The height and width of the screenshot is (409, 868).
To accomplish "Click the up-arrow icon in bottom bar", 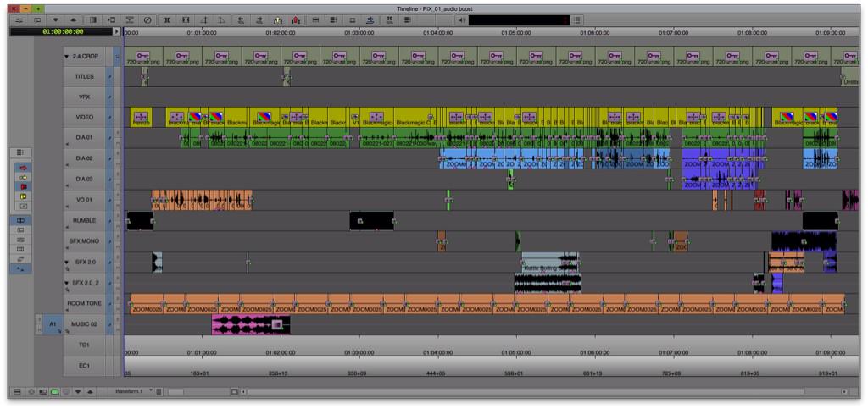I will pos(90,391).
